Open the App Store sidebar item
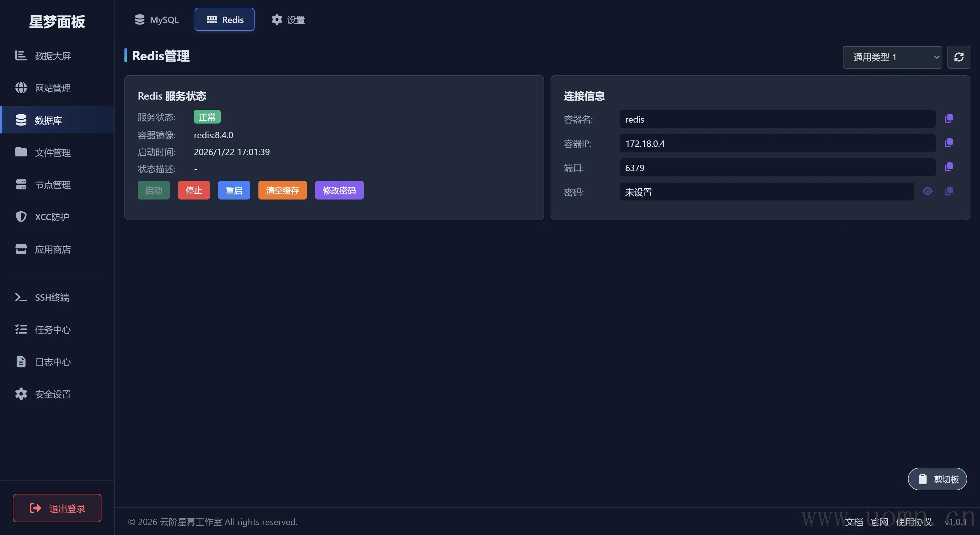The height and width of the screenshot is (535, 980). [x=53, y=249]
